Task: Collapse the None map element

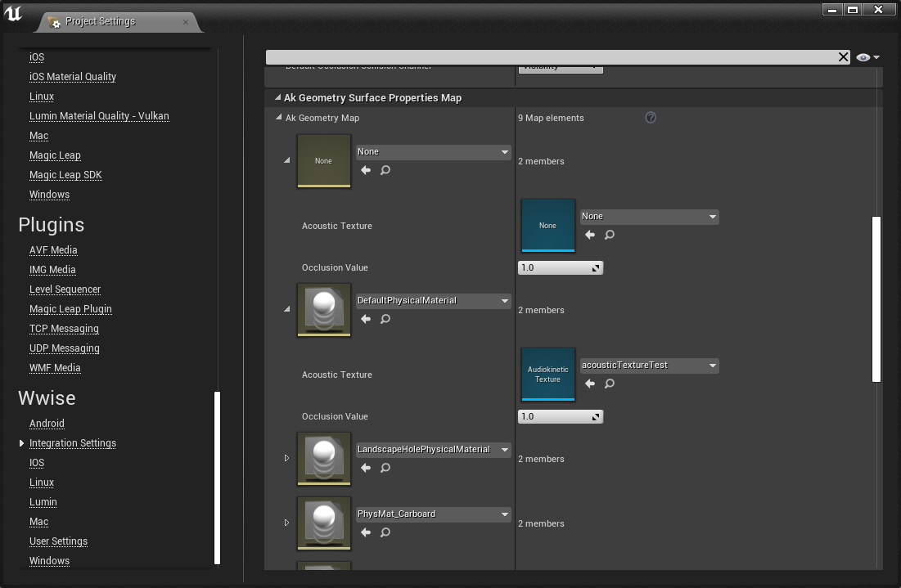Action: [286, 160]
